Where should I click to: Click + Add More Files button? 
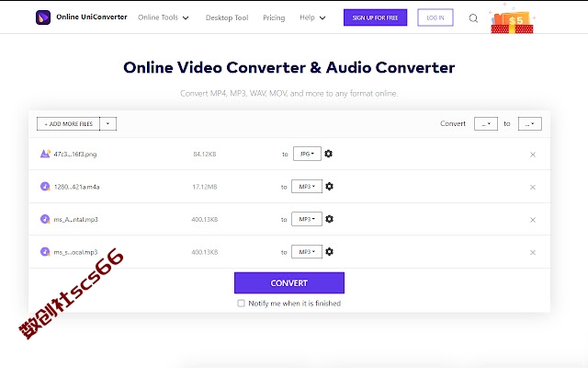(68, 123)
